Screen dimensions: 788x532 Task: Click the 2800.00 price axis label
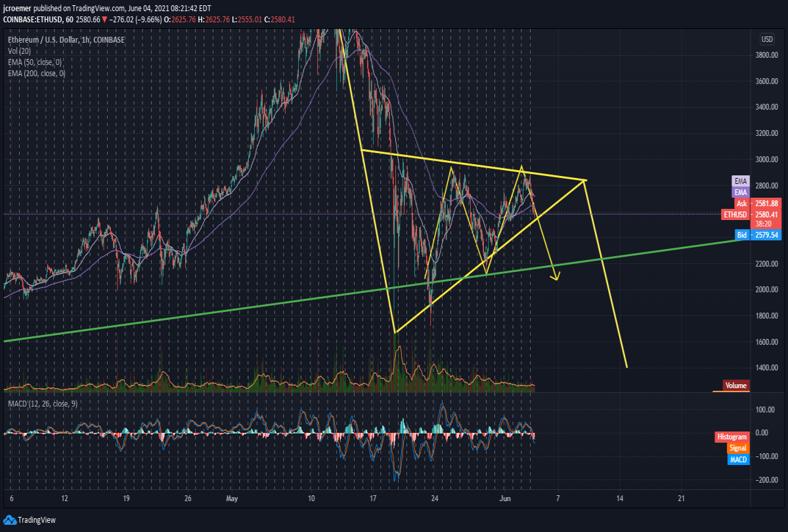click(766, 185)
